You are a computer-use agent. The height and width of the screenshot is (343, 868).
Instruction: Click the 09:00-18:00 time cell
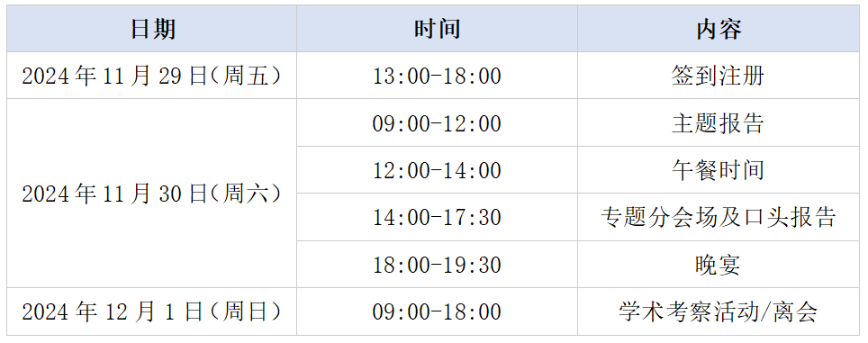click(x=438, y=311)
